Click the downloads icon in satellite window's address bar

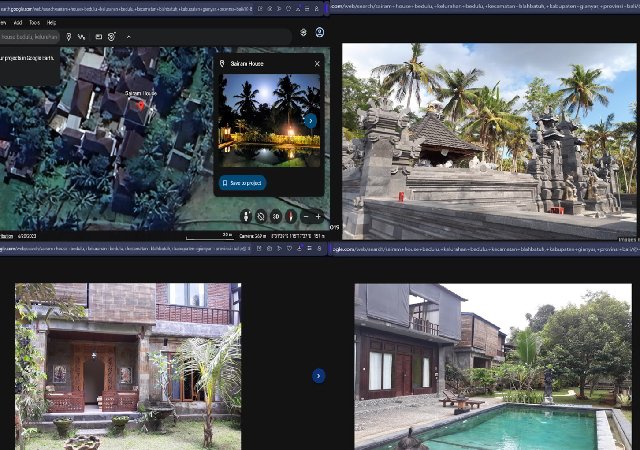[x=298, y=8]
